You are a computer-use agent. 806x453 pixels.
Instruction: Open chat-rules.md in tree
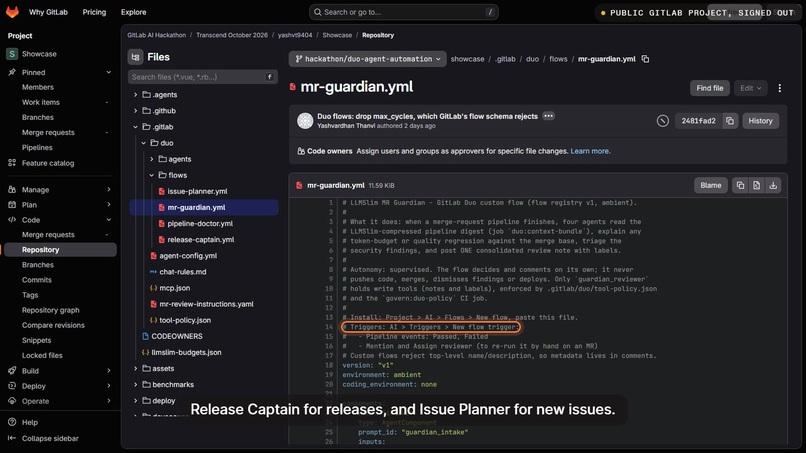182,272
